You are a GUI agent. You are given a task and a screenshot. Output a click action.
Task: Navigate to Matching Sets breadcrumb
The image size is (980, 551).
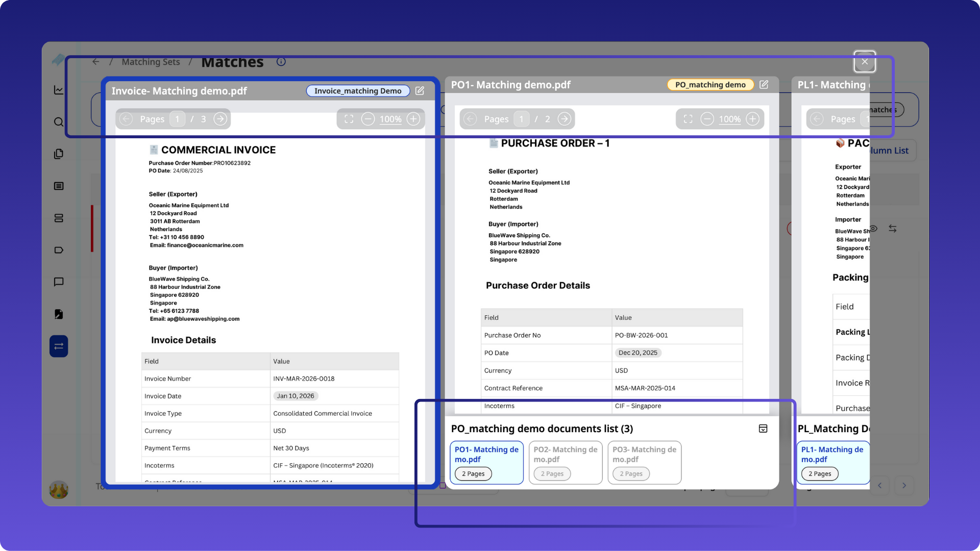point(151,62)
